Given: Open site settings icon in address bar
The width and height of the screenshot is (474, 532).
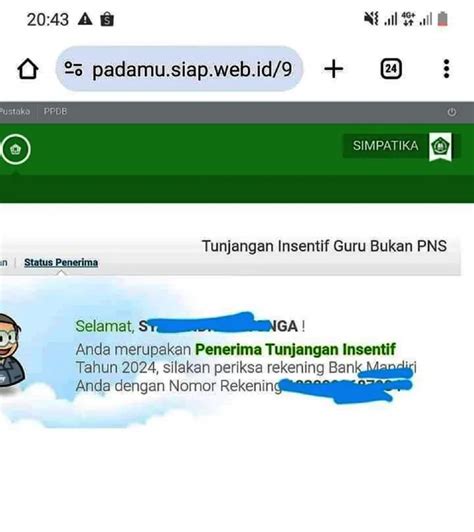Looking at the screenshot, I should pos(73,69).
